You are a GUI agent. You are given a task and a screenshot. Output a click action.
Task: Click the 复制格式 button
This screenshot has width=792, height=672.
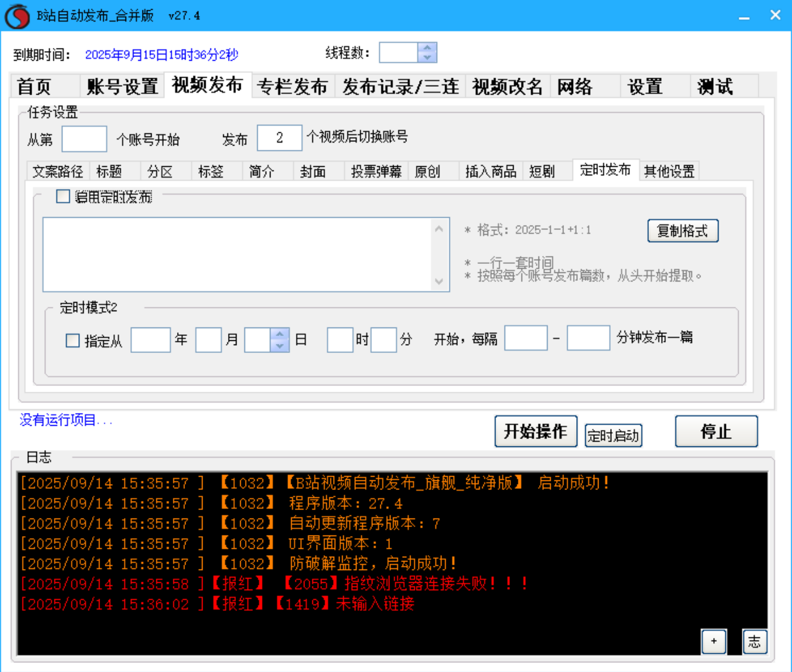[x=683, y=231]
